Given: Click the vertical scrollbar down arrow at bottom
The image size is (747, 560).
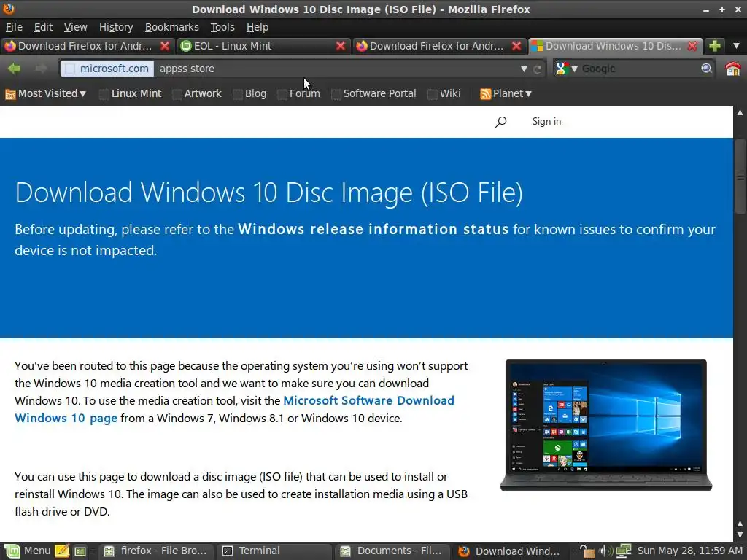Looking at the screenshot, I should pyautogui.click(x=740, y=536).
